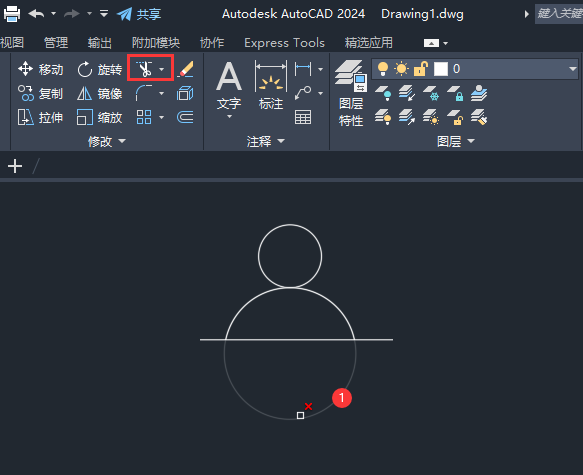583x475 pixels.
Task: Click the plus new drawing tab button
Action: 15,166
